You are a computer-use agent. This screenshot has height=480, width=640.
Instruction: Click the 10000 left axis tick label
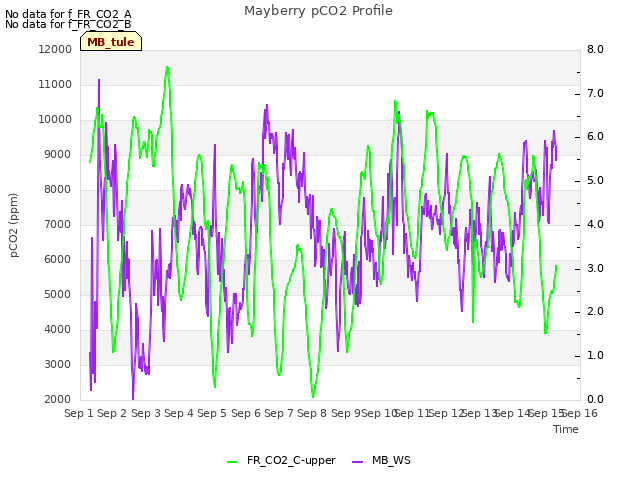pyautogui.click(x=55, y=120)
